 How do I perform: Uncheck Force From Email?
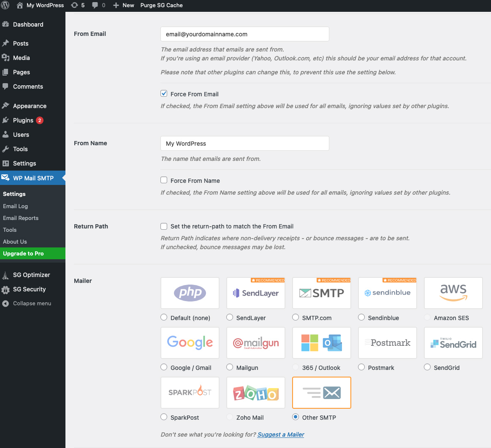pos(163,93)
